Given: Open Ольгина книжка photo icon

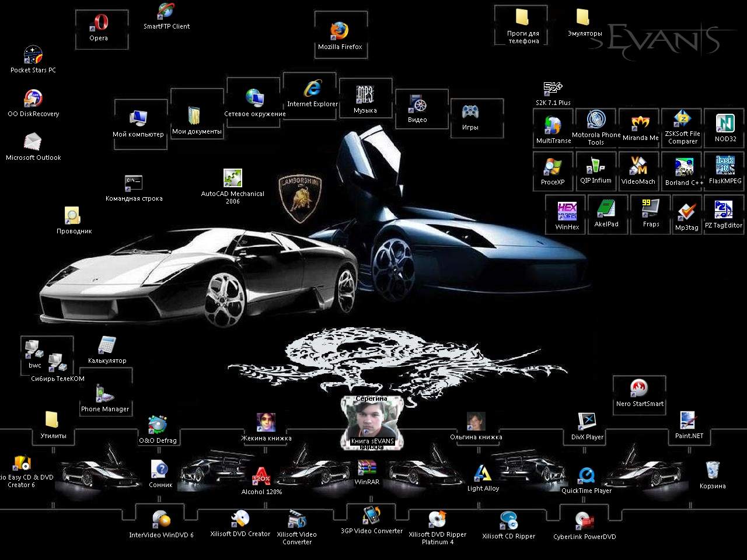Looking at the screenshot, I should click(476, 422).
